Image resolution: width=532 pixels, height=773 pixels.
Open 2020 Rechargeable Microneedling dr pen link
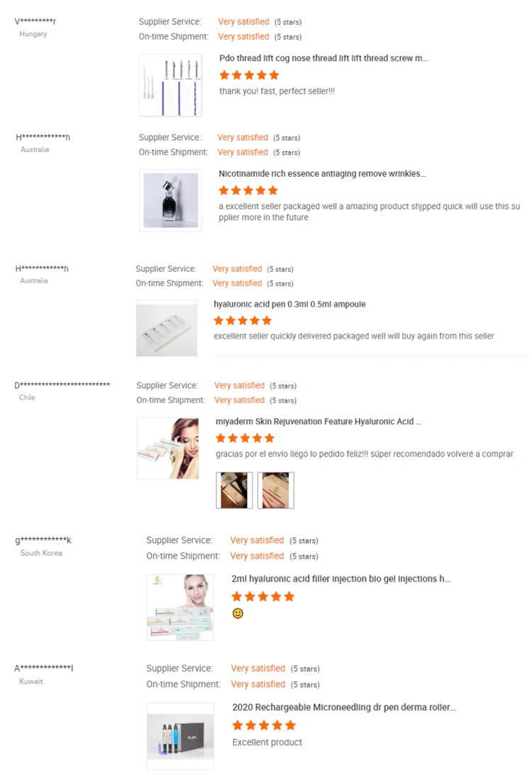(x=344, y=708)
